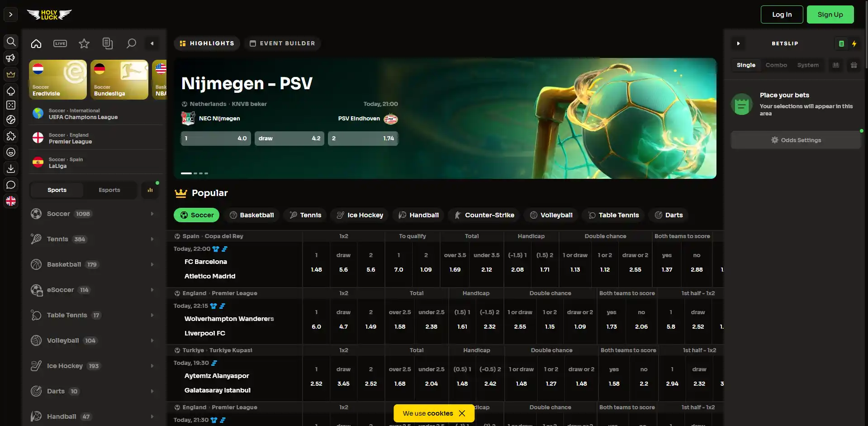Change language via the UK flag icon
Screen dimensions: 868x426
[11, 201]
